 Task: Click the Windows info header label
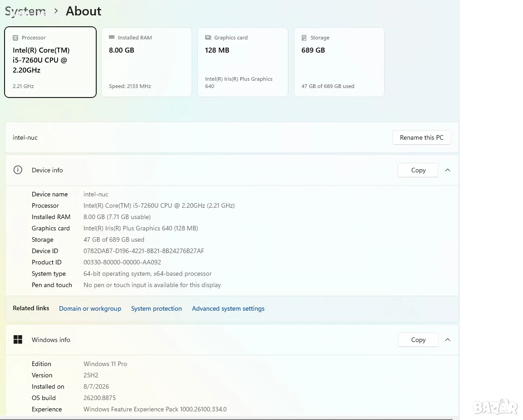click(x=51, y=340)
